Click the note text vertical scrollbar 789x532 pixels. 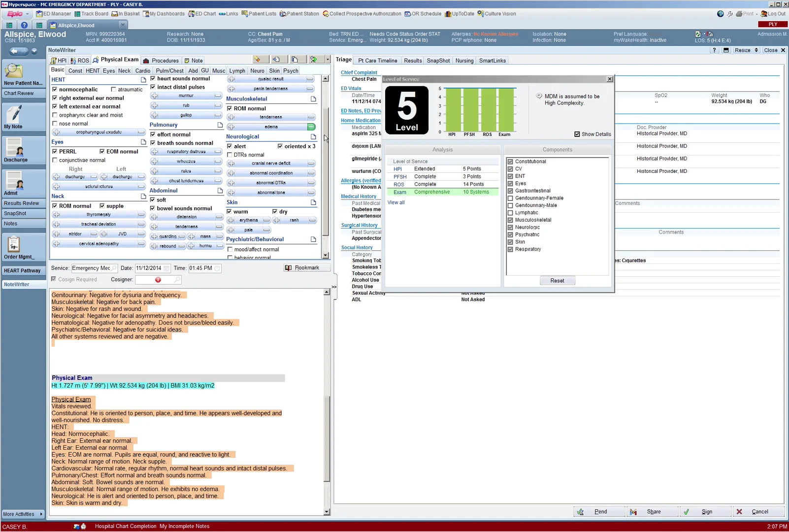(327, 402)
